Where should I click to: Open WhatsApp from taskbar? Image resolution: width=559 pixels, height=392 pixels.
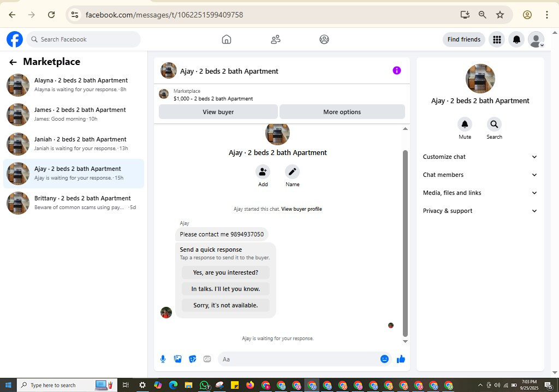pyautogui.click(x=204, y=385)
